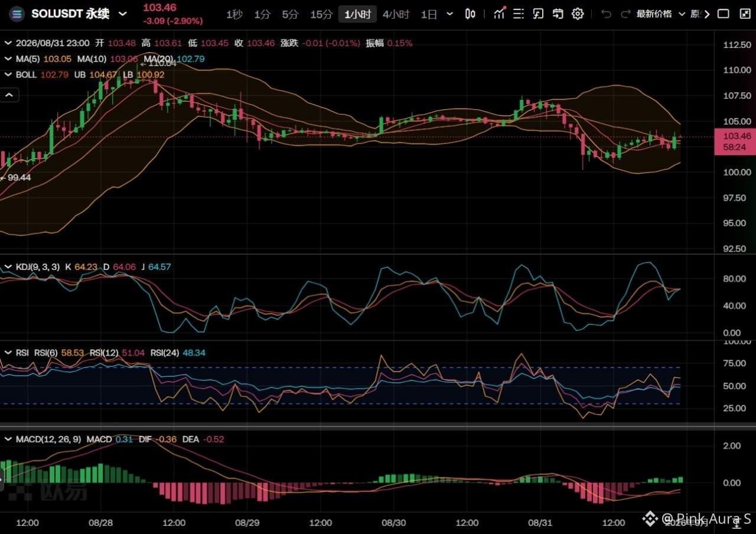Click the 110.00 price axis label
This screenshot has width=756, height=534.
point(737,70)
